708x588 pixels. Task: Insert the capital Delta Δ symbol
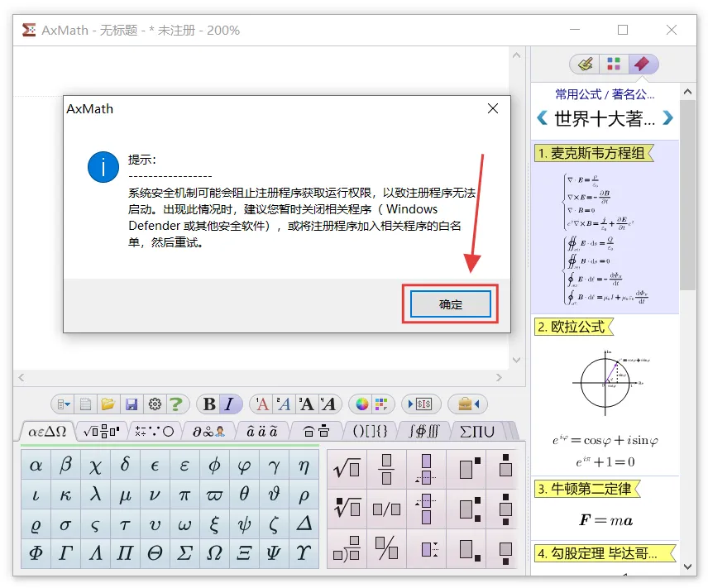(x=304, y=523)
